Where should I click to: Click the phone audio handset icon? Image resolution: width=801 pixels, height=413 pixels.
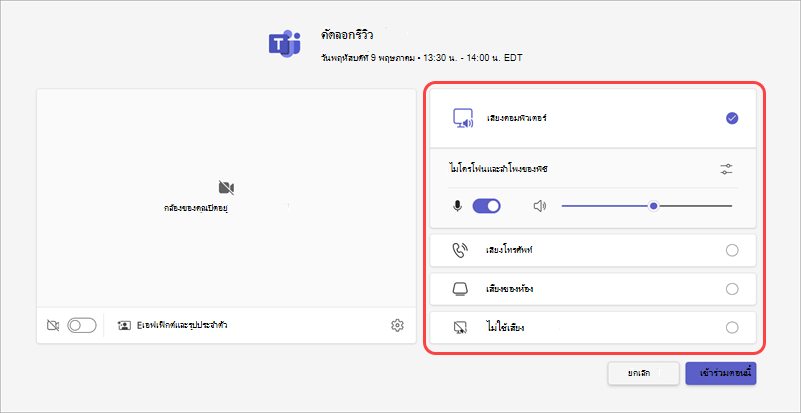tap(460, 250)
